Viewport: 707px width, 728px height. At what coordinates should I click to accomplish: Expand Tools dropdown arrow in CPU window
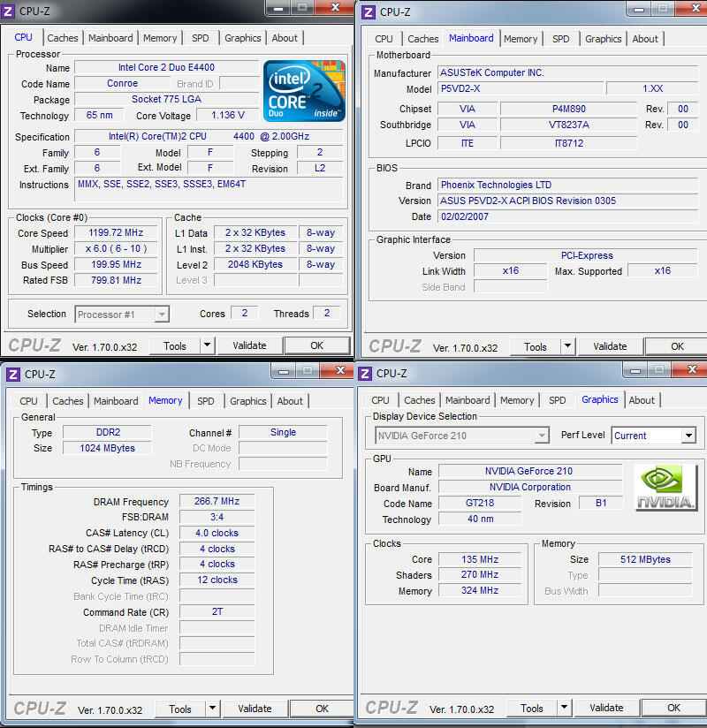point(207,345)
